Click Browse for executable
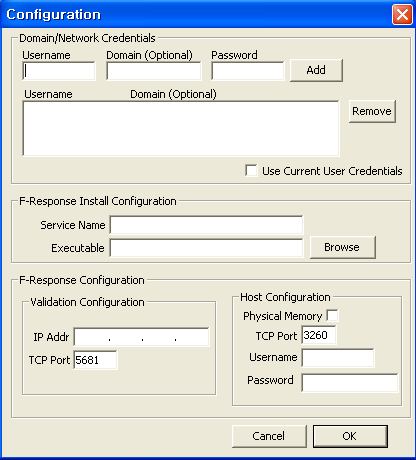Screen dimensions: 416x460 [x=342, y=247]
